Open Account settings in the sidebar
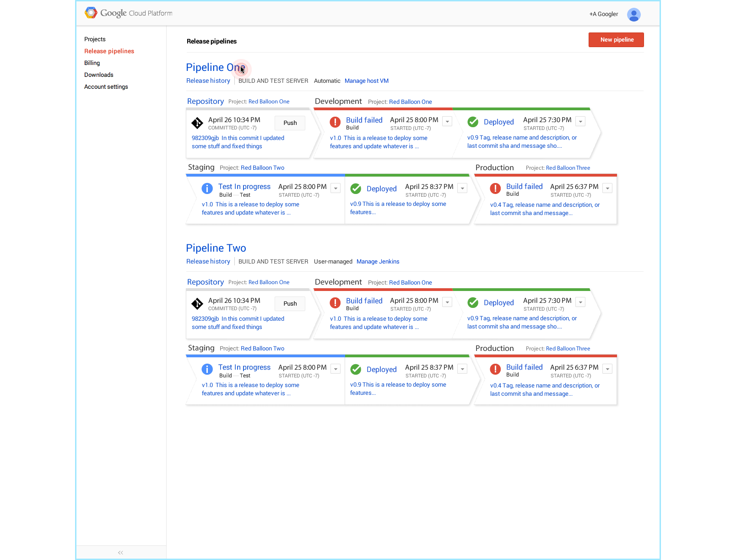This screenshot has width=736, height=560. pos(106,87)
